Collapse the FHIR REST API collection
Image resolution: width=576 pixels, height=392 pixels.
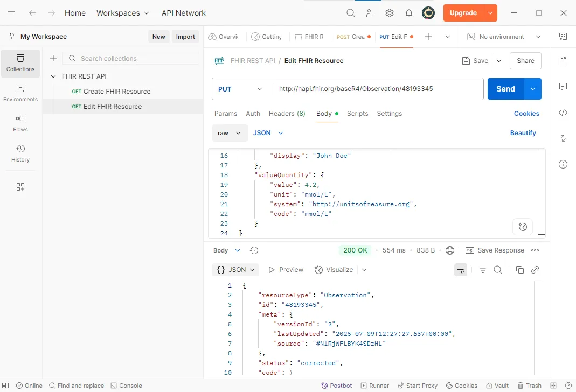(53, 76)
